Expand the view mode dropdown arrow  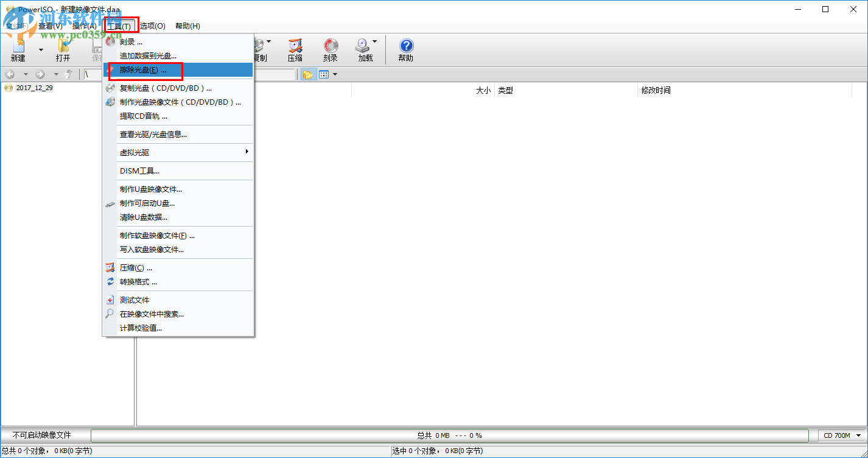335,74
